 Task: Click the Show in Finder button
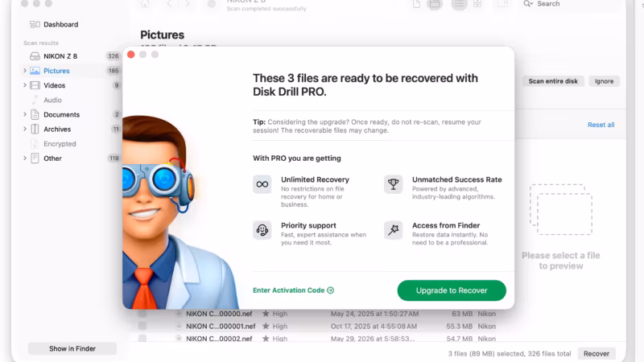pos(72,348)
